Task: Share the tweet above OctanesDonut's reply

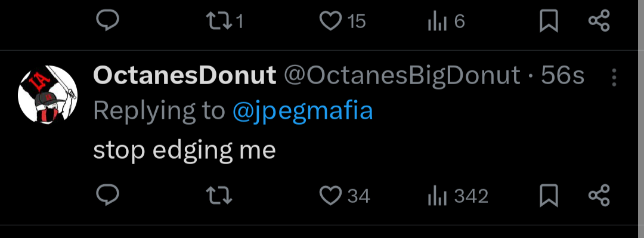Action: [x=599, y=20]
